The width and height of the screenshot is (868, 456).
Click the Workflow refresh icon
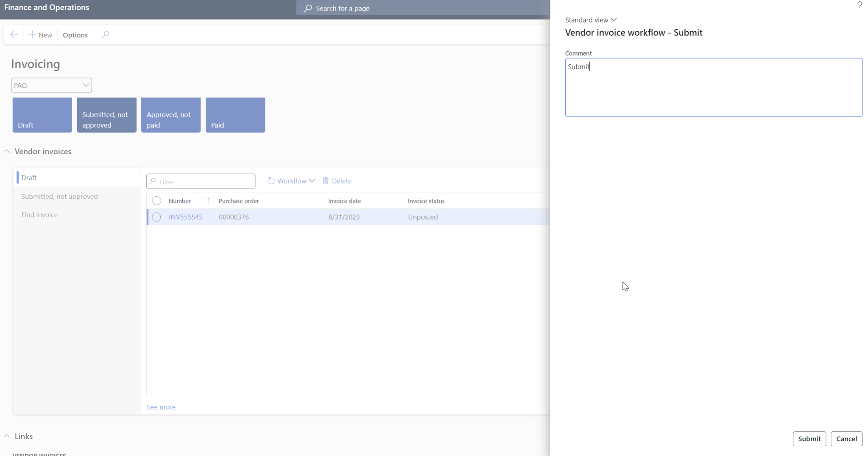[x=271, y=181]
